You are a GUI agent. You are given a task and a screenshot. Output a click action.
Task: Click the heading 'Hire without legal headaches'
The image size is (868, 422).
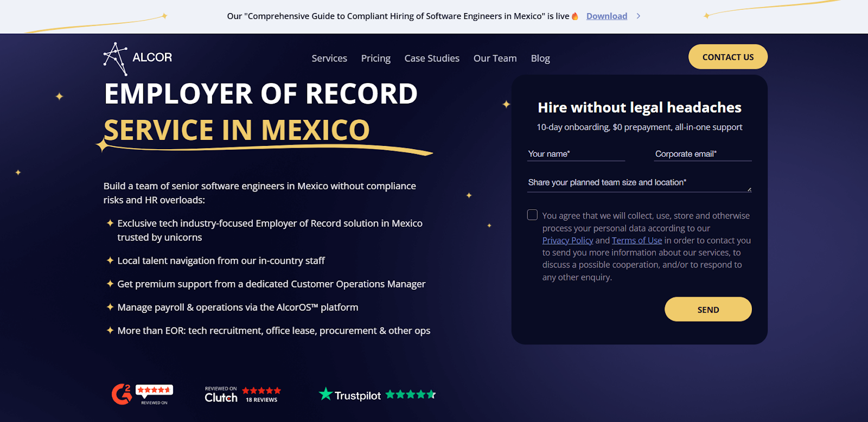(x=640, y=107)
